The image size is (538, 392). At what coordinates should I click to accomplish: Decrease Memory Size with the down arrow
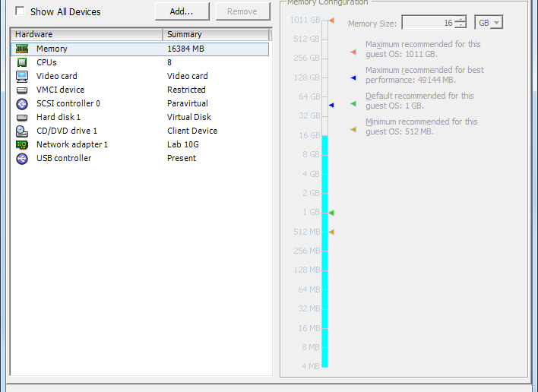460,25
